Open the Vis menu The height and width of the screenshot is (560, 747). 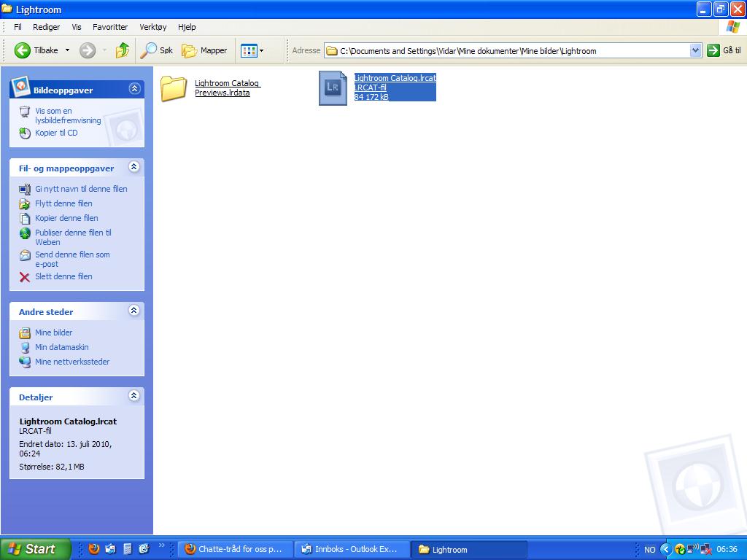[77, 27]
